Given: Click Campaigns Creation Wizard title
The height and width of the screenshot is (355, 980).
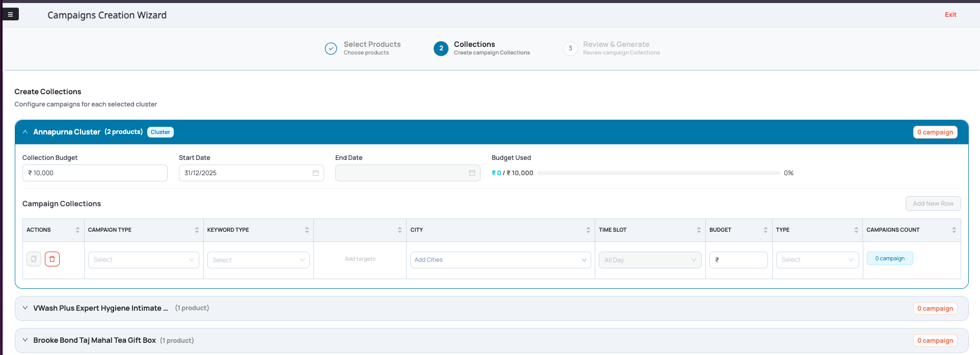Looking at the screenshot, I should pos(107,15).
